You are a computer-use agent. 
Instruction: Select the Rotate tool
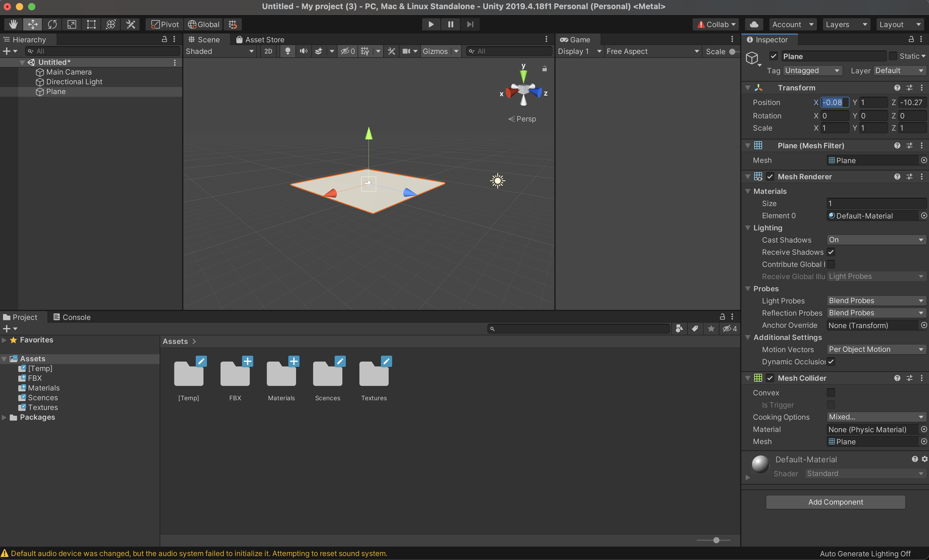click(52, 24)
